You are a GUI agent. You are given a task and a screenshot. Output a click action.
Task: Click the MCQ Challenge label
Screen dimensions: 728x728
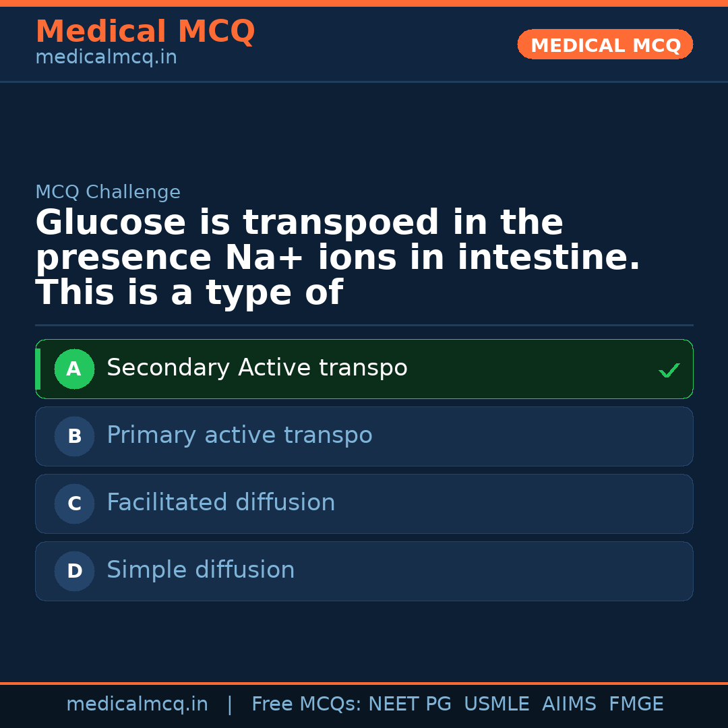(x=108, y=192)
